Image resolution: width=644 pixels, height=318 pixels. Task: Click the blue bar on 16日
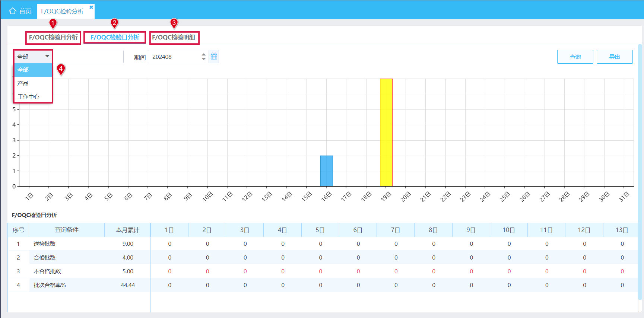[x=327, y=171]
